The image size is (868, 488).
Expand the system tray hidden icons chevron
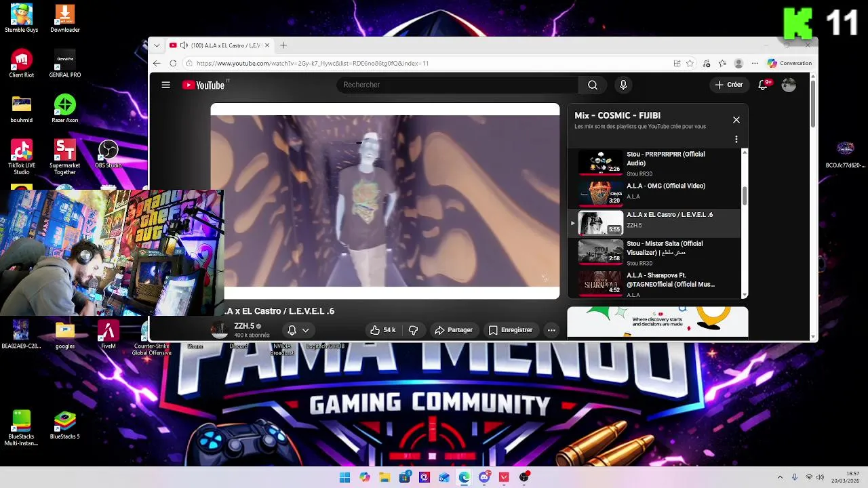tap(780, 477)
